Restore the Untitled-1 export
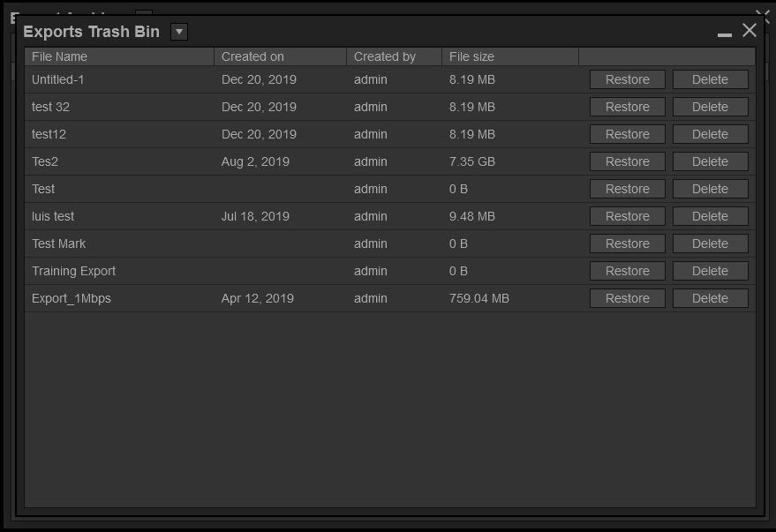This screenshot has width=776, height=532. 627,79
